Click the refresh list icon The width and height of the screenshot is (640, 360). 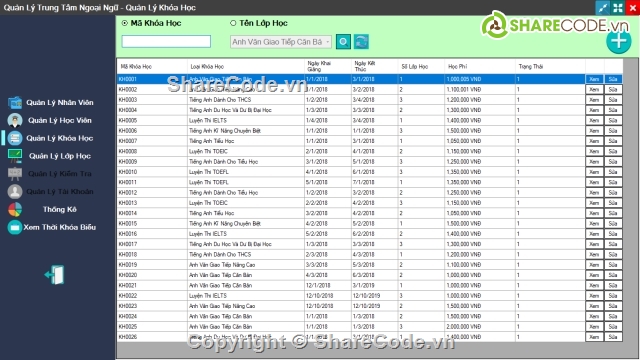coord(361,42)
